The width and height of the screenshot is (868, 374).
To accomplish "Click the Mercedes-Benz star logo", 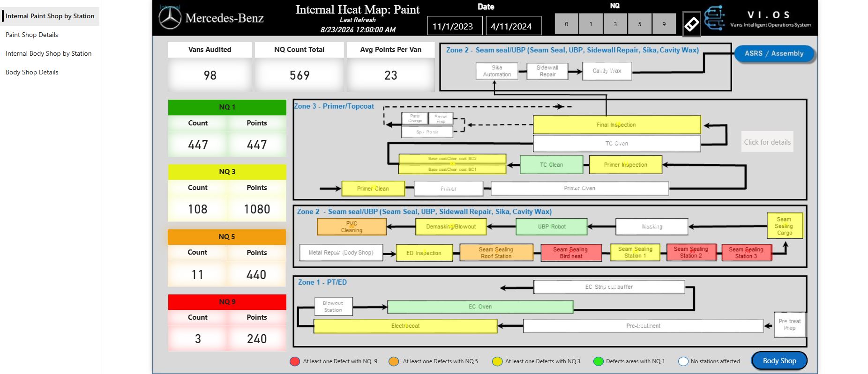I will click(x=170, y=19).
